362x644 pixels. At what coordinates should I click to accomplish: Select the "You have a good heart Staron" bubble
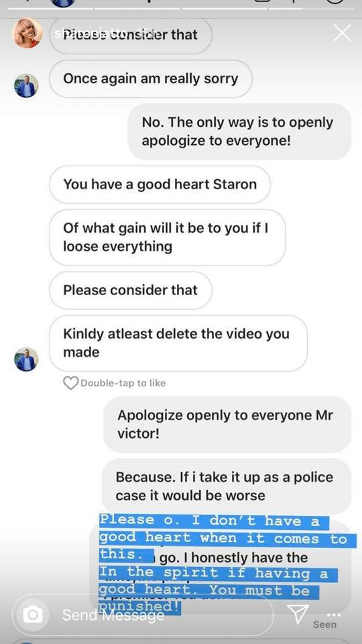pyautogui.click(x=160, y=184)
